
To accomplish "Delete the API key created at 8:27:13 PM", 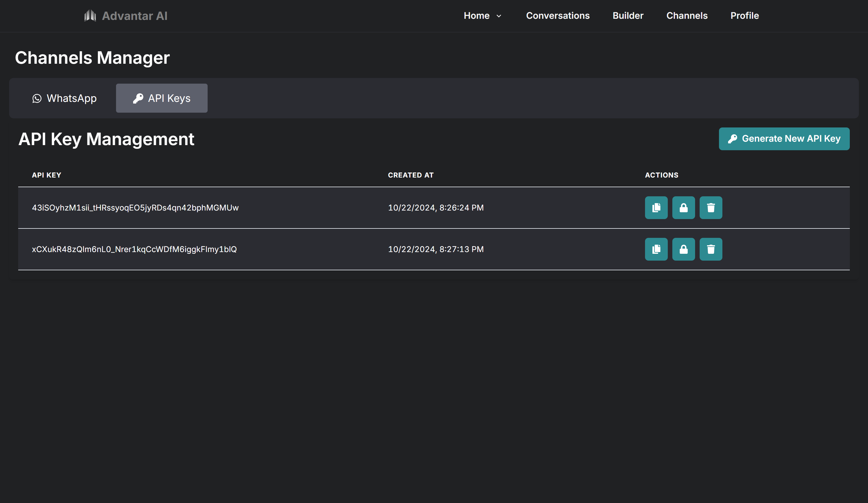I will [711, 249].
